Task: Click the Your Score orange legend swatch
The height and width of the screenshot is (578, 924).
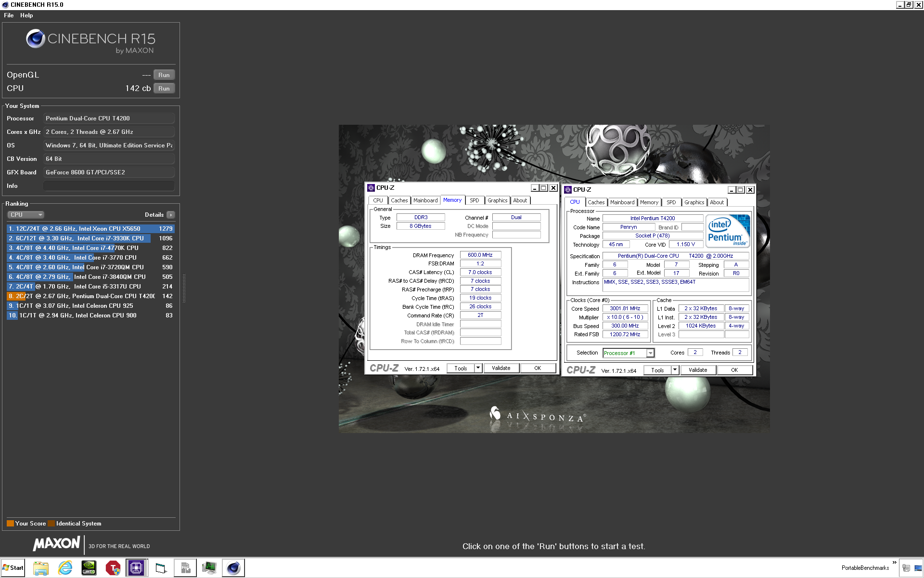Action: (10, 524)
